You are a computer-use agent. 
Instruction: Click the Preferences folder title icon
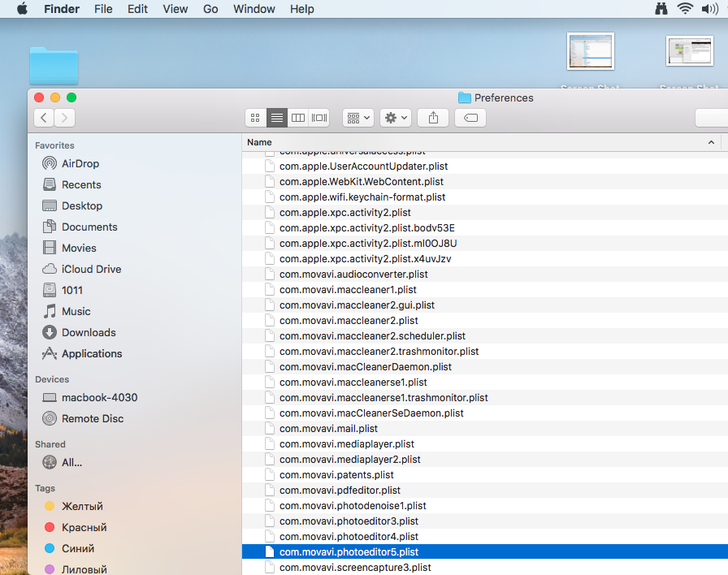click(x=464, y=97)
